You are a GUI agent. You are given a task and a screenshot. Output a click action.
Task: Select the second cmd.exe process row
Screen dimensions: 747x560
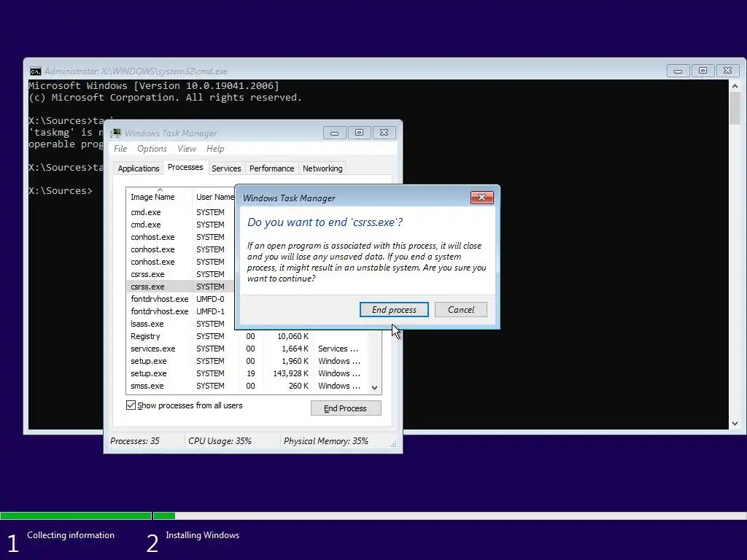pos(181,225)
